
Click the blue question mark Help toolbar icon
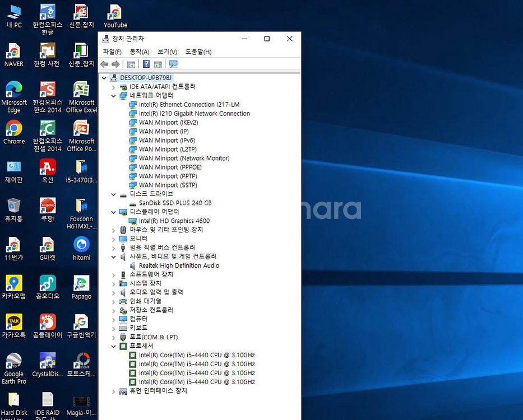tap(146, 64)
